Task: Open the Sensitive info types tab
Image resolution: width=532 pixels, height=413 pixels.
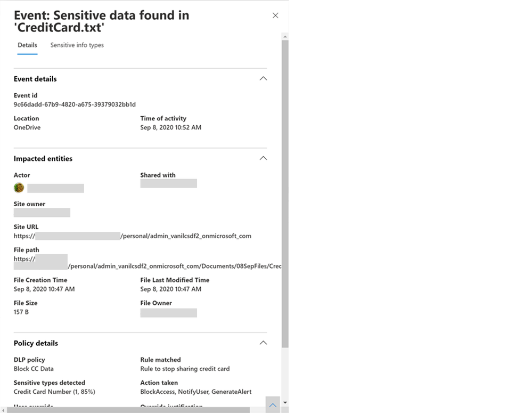Action: pyautogui.click(x=77, y=45)
